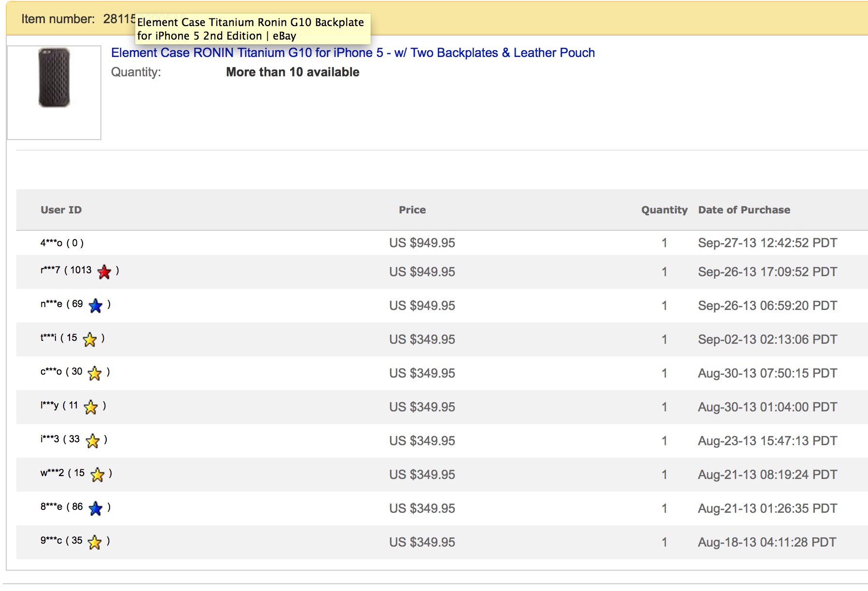Click price US $349.95 in the w***2 row

[x=422, y=475]
